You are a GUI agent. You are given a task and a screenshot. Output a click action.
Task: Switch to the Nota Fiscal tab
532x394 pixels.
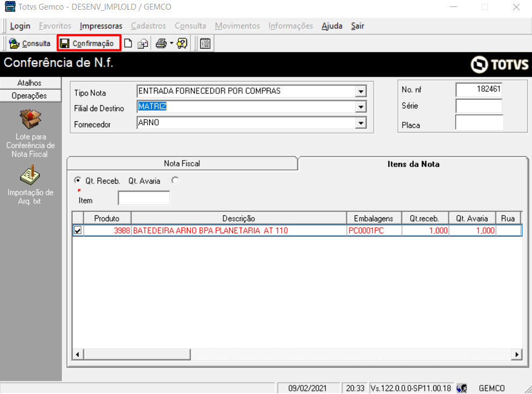pyautogui.click(x=182, y=164)
